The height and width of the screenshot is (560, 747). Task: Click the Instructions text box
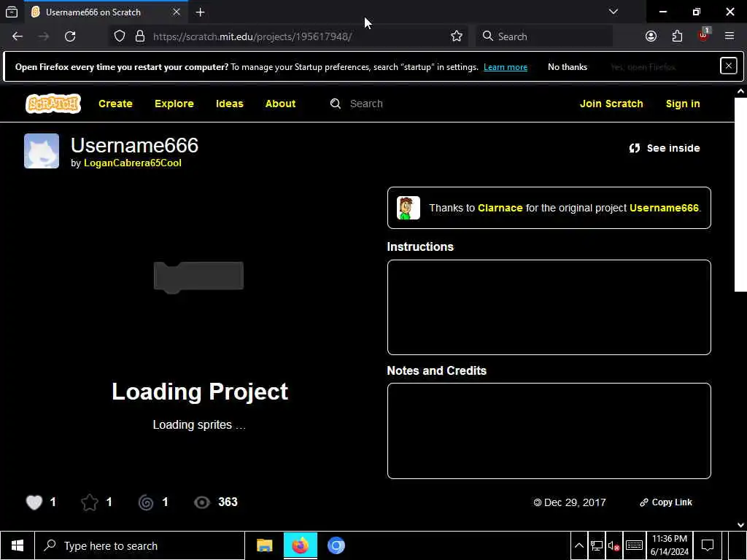549,307
